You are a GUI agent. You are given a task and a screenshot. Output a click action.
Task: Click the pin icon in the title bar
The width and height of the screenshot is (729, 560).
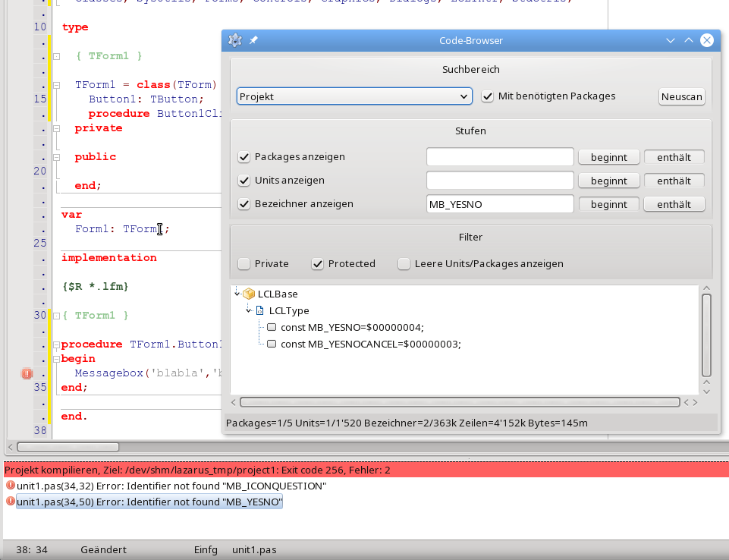253,40
